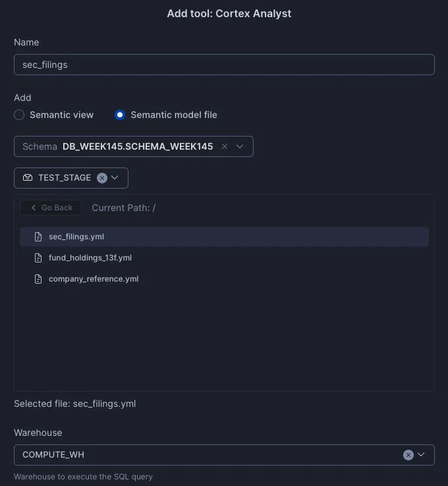Image resolution: width=448 pixels, height=486 pixels.
Task: Remove TEST_STAGE using its clear icon
Action: (102, 178)
